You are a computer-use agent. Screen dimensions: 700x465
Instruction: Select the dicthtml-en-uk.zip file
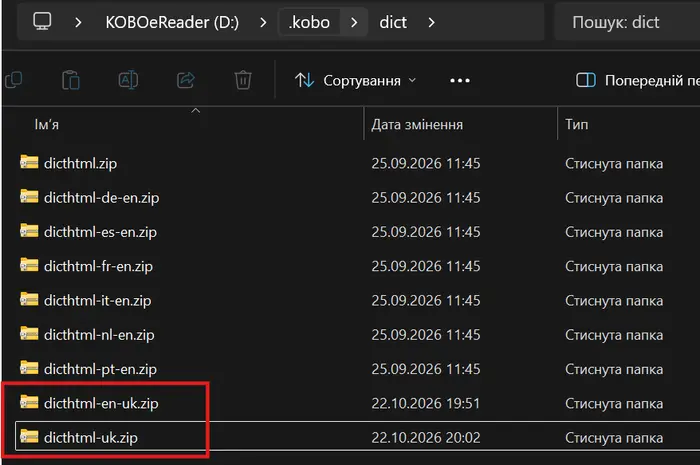tap(101, 403)
